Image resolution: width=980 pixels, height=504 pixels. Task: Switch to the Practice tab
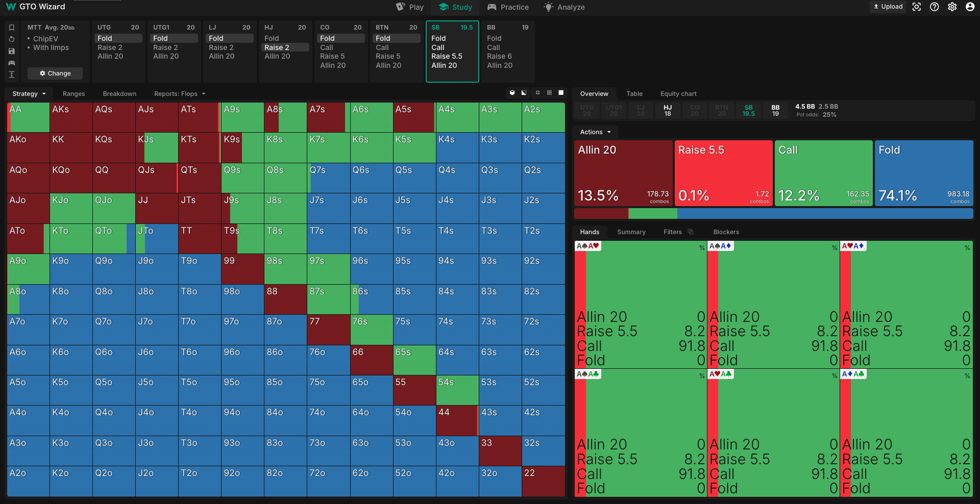click(508, 7)
